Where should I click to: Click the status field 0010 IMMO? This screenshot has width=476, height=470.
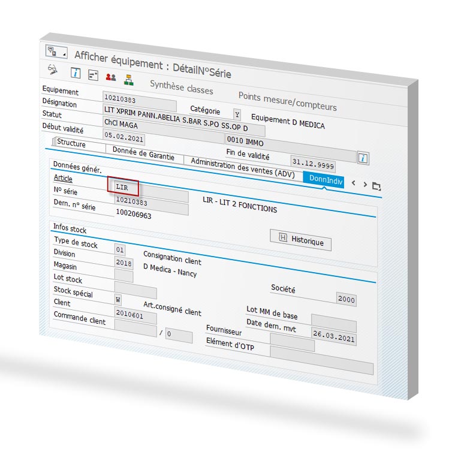(291, 148)
